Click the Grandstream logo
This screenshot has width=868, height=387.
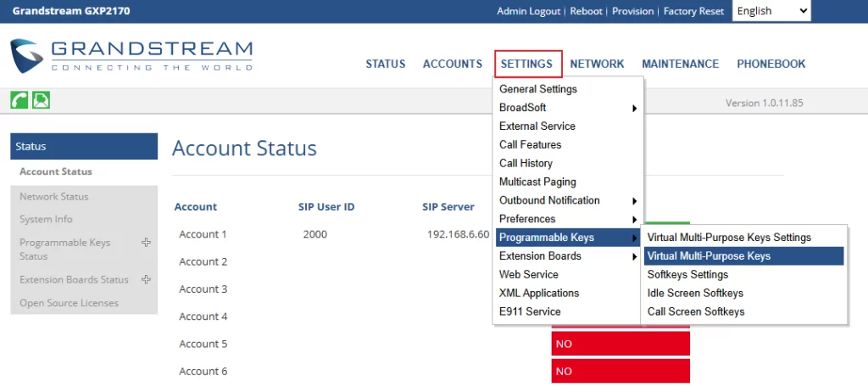[x=131, y=55]
